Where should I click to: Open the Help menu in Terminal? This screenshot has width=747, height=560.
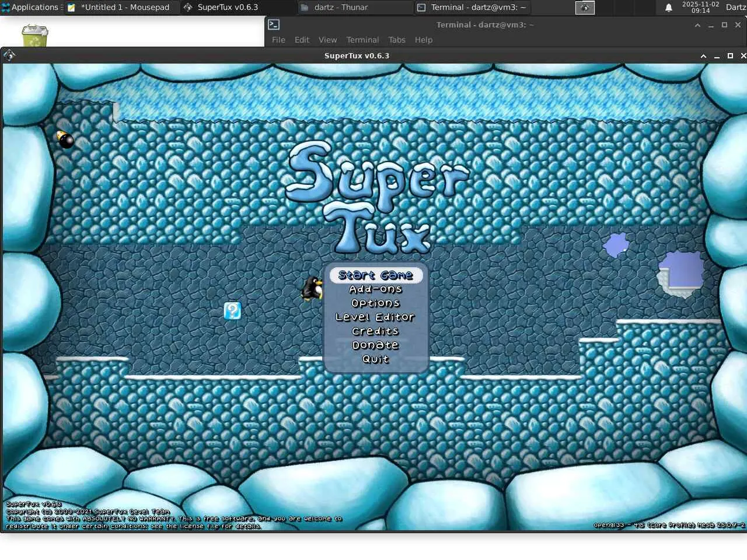point(424,40)
